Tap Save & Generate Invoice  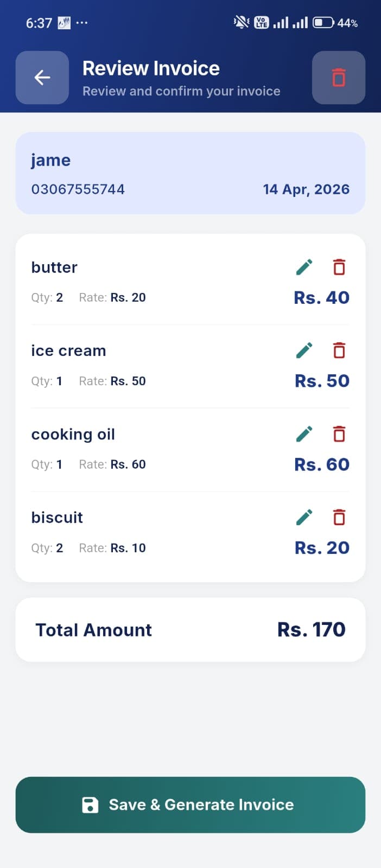(190, 805)
